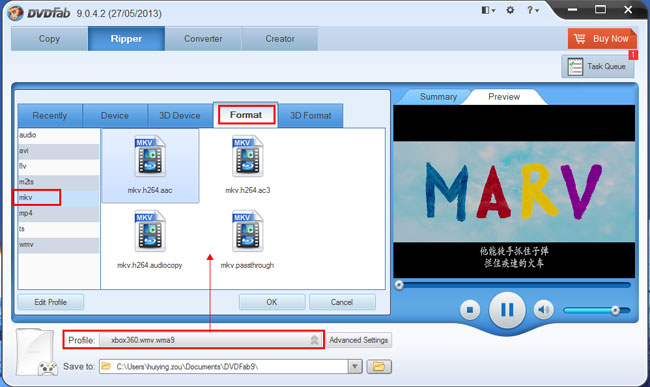Select wmv in the format list
650x387 pixels.
(x=58, y=244)
